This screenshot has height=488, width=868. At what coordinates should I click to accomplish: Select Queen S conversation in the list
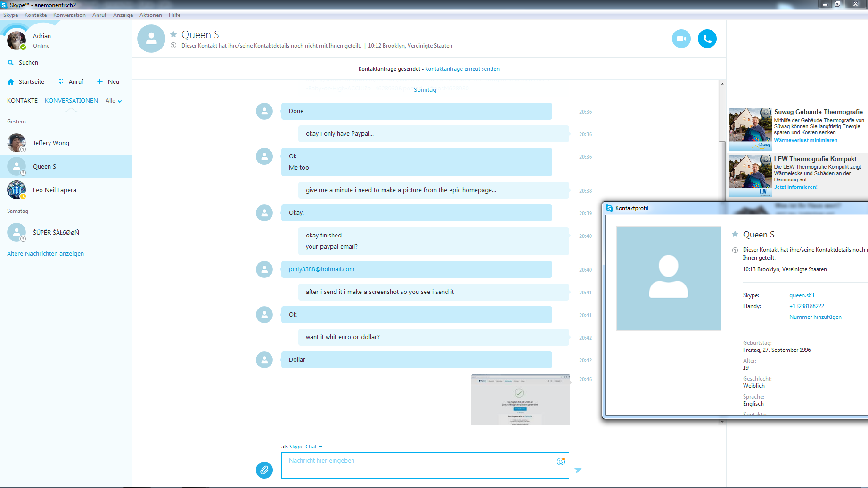pos(66,166)
